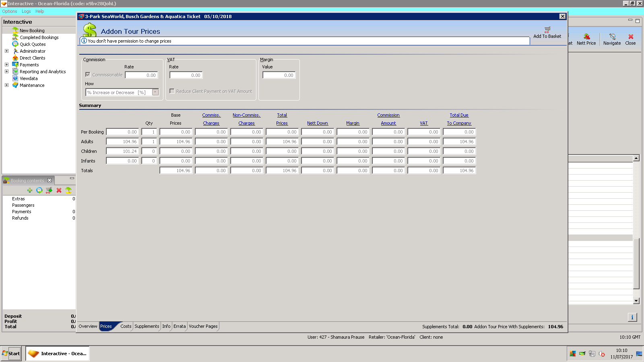The width and height of the screenshot is (644, 362).
Task: Click the Nett Price toolbar icon
Action: point(586,37)
